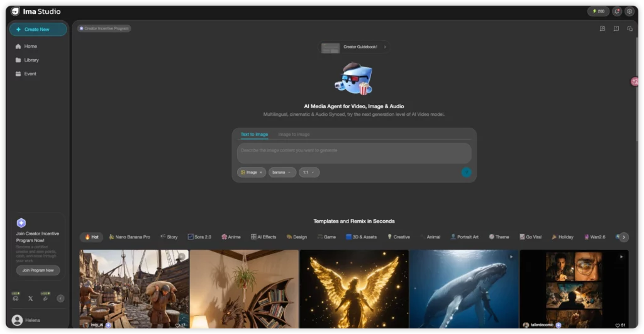The width and height of the screenshot is (644, 334).
Task: Open Library in the sidebar
Action: click(x=31, y=60)
